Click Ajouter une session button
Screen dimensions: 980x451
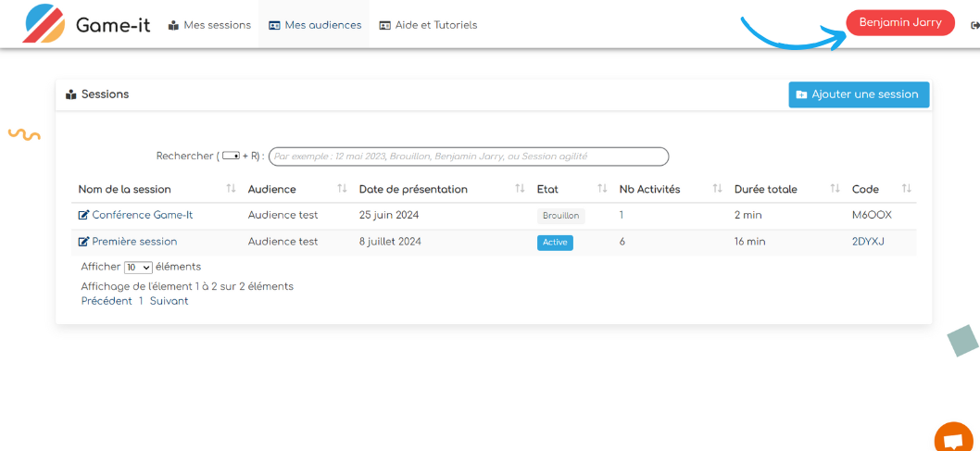(x=859, y=94)
